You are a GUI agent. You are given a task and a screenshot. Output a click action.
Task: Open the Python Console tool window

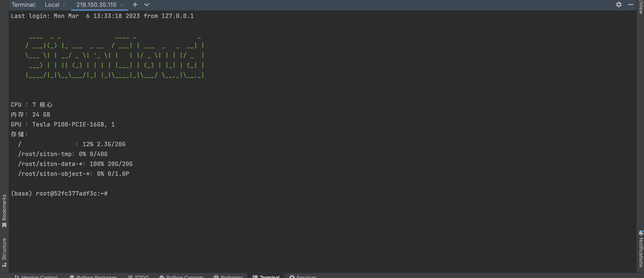click(x=181, y=276)
